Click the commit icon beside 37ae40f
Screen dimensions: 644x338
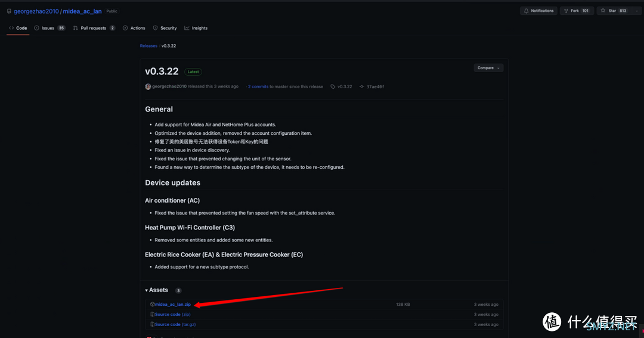(362, 86)
